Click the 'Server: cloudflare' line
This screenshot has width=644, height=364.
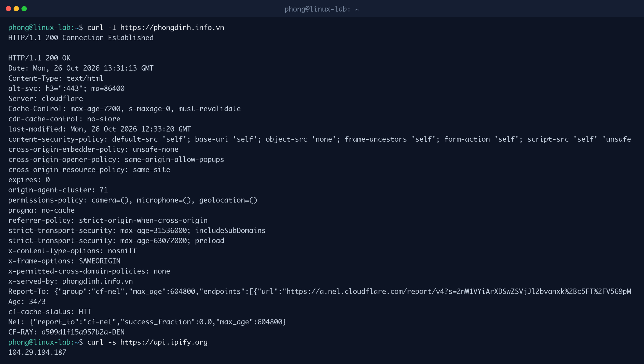(46, 99)
